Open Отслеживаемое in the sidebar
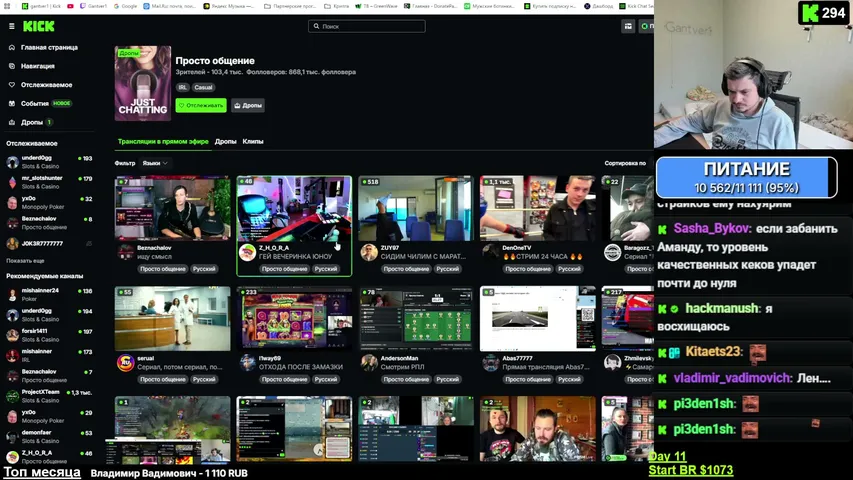The image size is (853, 480). click(46, 85)
